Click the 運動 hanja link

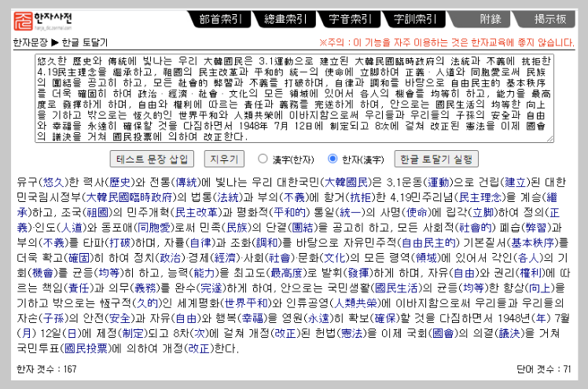[x=439, y=182]
